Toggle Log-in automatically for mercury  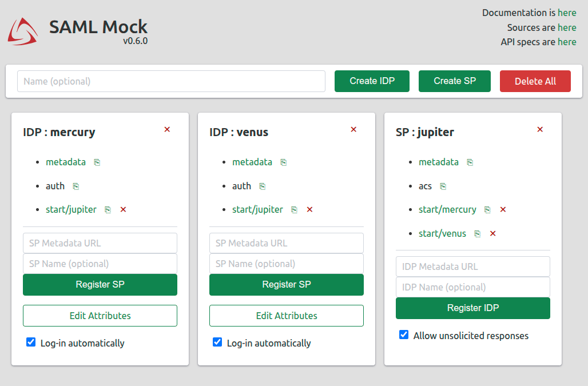(31, 343)
